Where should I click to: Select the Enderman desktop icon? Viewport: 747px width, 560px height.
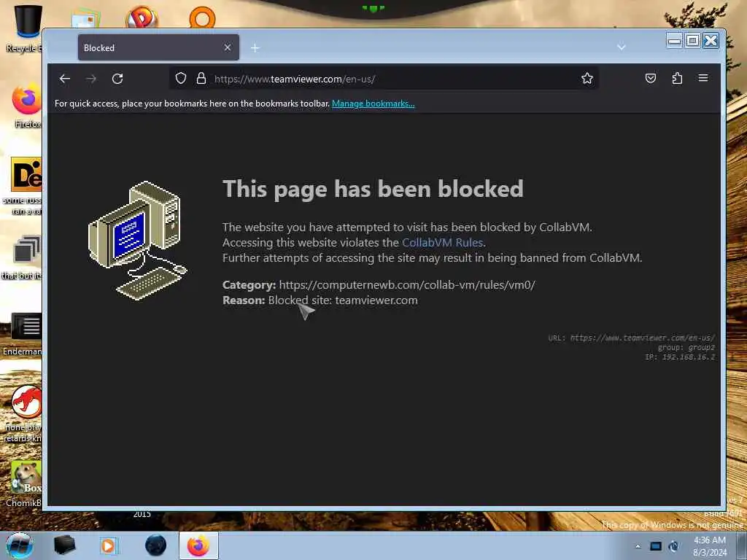click(24, 334)
